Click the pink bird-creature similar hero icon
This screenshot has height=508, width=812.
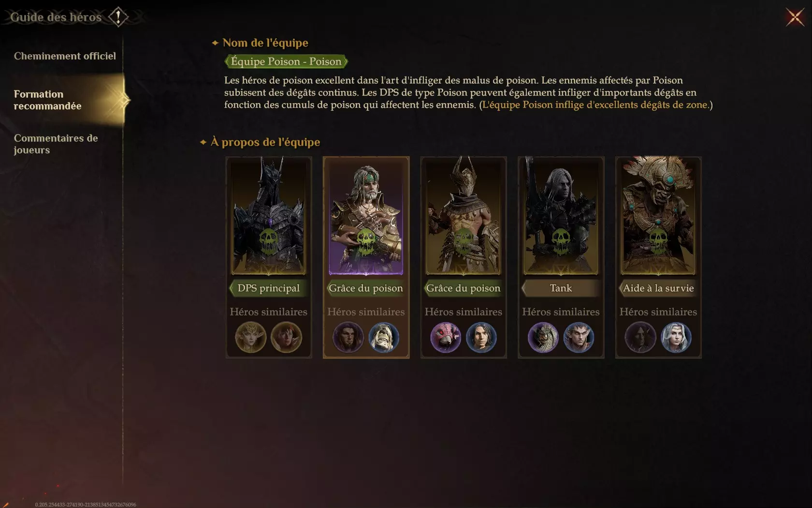coord(446,337)
